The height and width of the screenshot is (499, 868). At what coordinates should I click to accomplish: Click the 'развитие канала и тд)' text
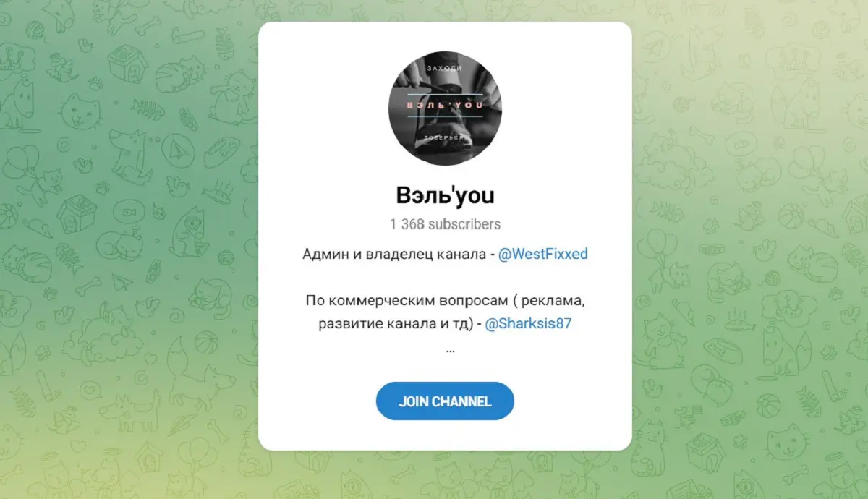[395, 324]
